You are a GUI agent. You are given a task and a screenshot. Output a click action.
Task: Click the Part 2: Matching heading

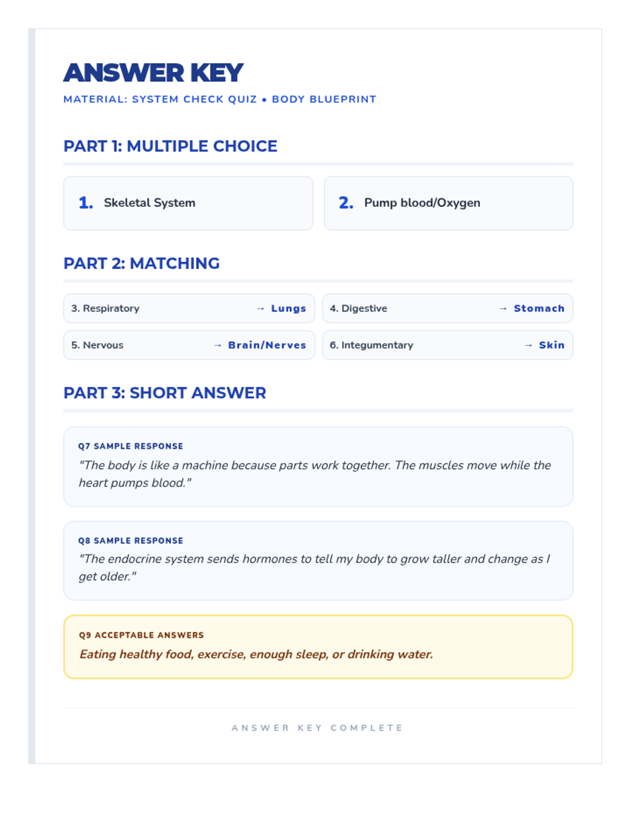click(141, 263)
